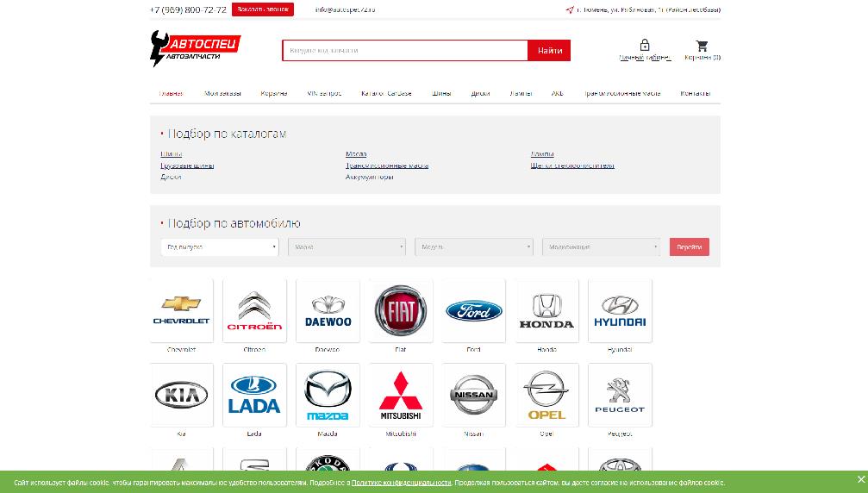Select the Mazda brand logo
The height and width of the screenshot is (493, 868).
pos(328,395)
